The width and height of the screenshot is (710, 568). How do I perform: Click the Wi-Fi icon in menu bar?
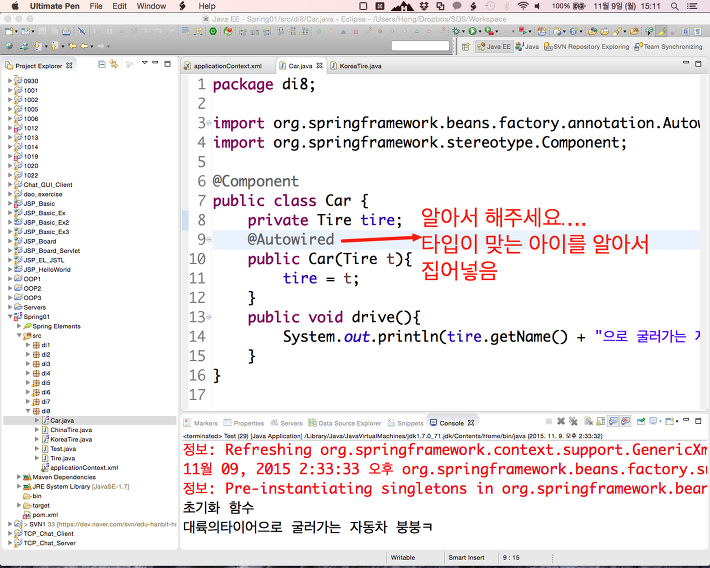point(523,6)
